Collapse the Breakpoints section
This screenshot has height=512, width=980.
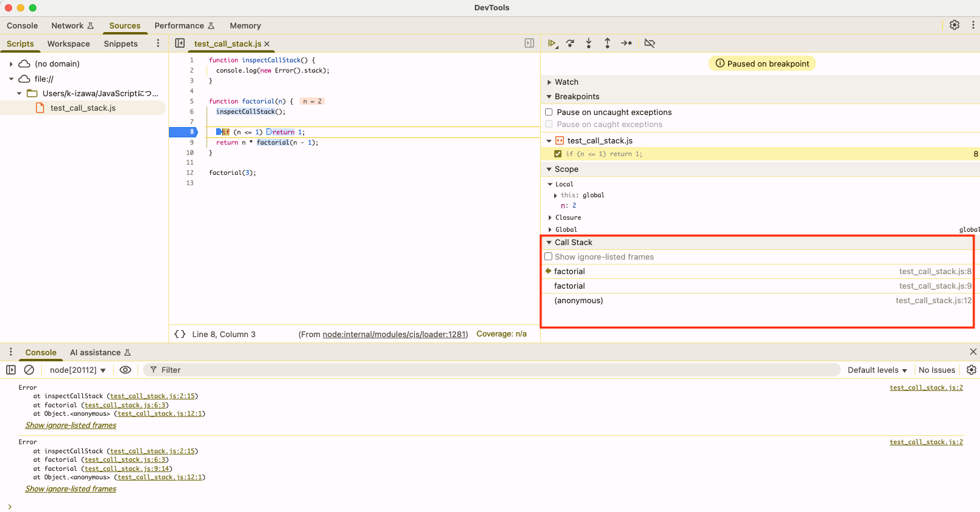coord(549,96)
